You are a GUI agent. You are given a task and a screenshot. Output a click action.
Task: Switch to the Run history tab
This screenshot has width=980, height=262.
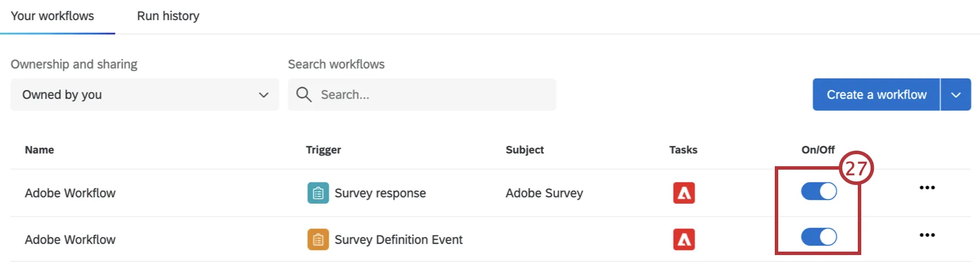[x=168, y=16]
